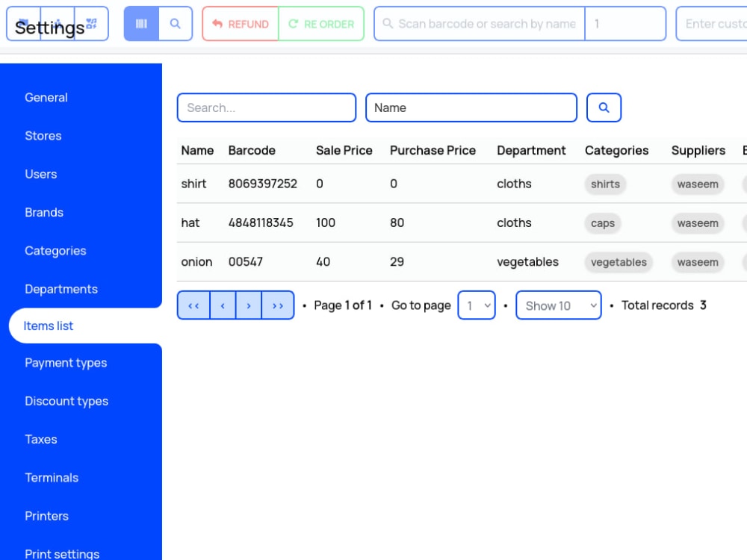Click the Total records 3 label
The height and width of the screenshot is (560, 747).
tap(663, 305)
